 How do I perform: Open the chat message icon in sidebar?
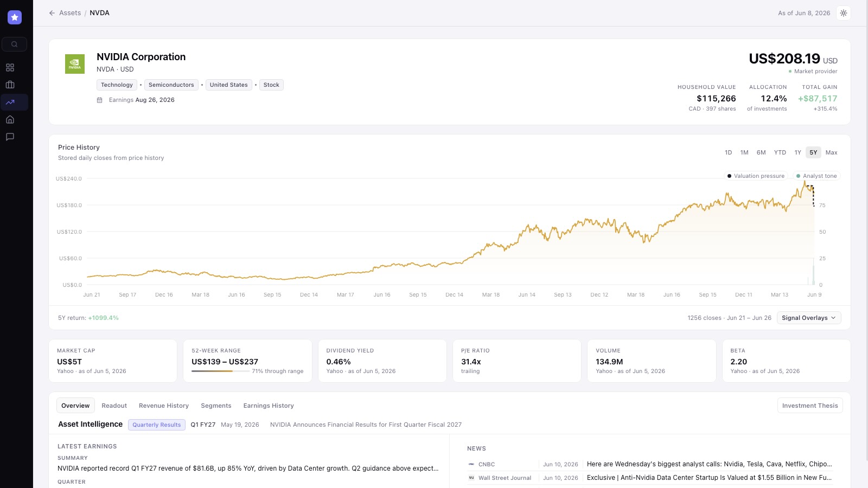click(10, 137)
